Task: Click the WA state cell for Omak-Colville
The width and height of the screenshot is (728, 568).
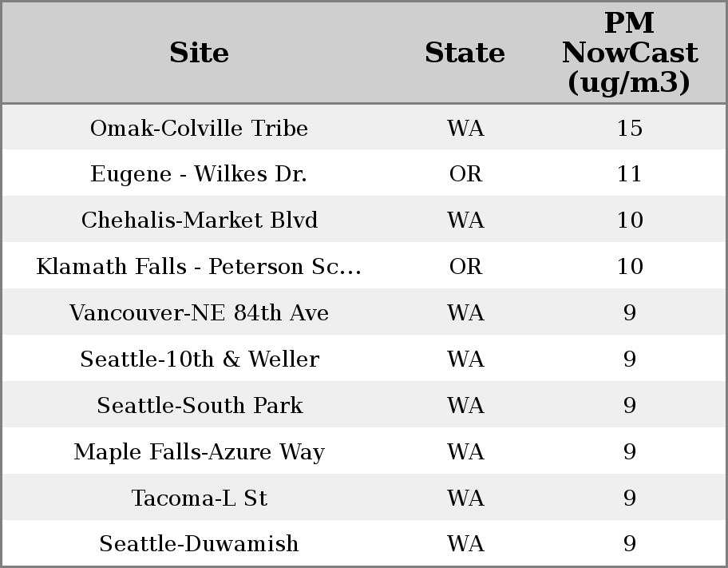Action: coord(465,129)
